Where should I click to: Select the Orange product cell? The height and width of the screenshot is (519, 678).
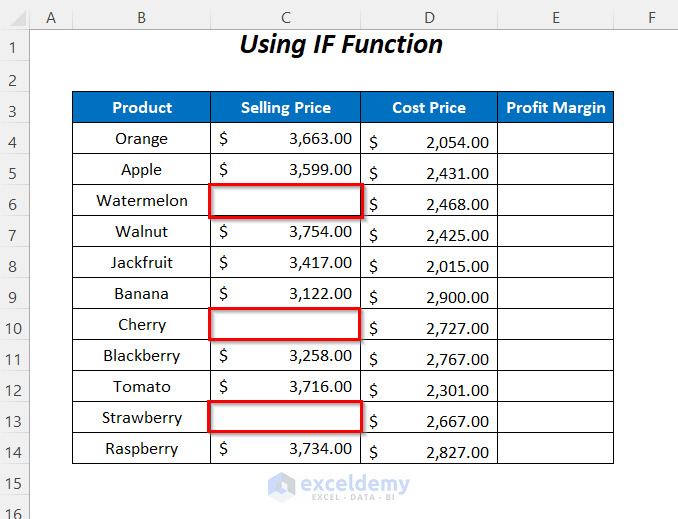(x=141, y=138)
